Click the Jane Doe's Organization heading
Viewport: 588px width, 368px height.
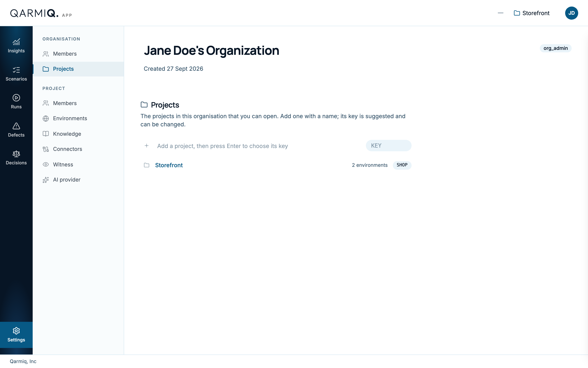coord(211,51)
